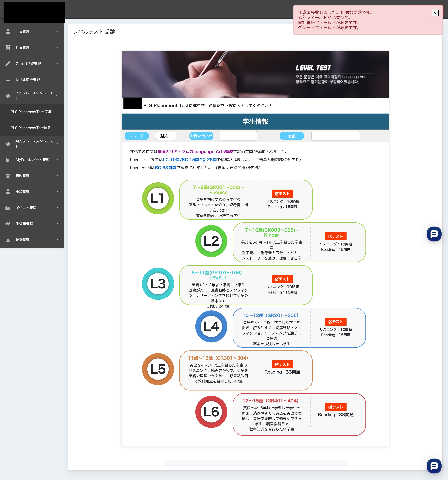Image resolution: width=448 pixels, height=480 pixels.
Task: Open the chat bubble widget at bottom right
Action: pyautogui.click(x=434, y=466)
